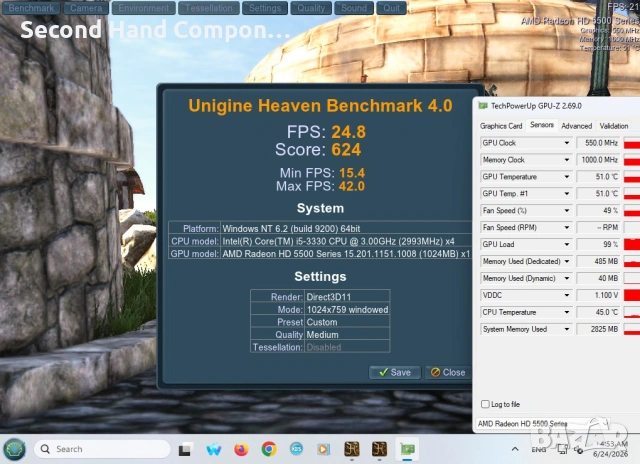640x464 pixels.
Task: Open the Start menu shell icon
Action: [15, 449]
